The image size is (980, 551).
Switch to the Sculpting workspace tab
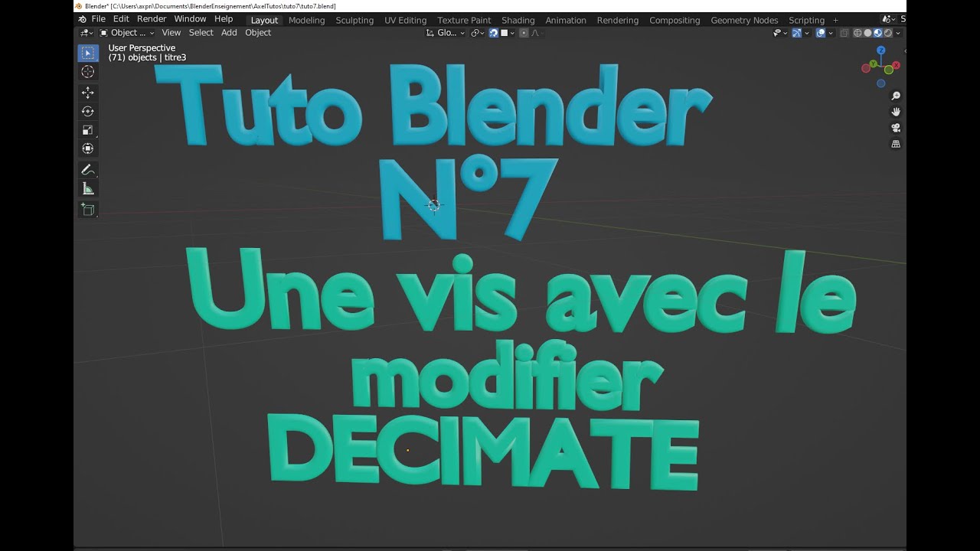pyautogui.click(x=354, y=20)
